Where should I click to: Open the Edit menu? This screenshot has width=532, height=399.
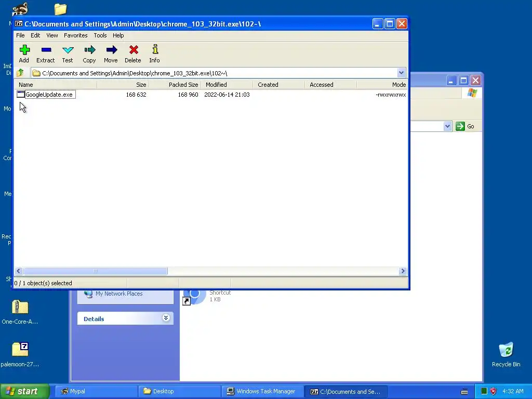pos(35,35)
